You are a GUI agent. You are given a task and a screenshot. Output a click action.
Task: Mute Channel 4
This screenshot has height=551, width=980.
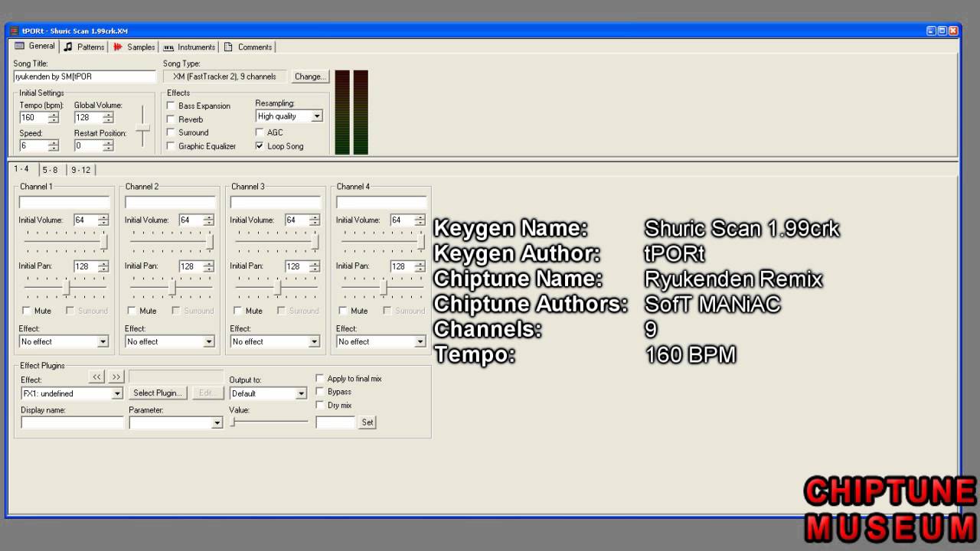click(343, 311)
